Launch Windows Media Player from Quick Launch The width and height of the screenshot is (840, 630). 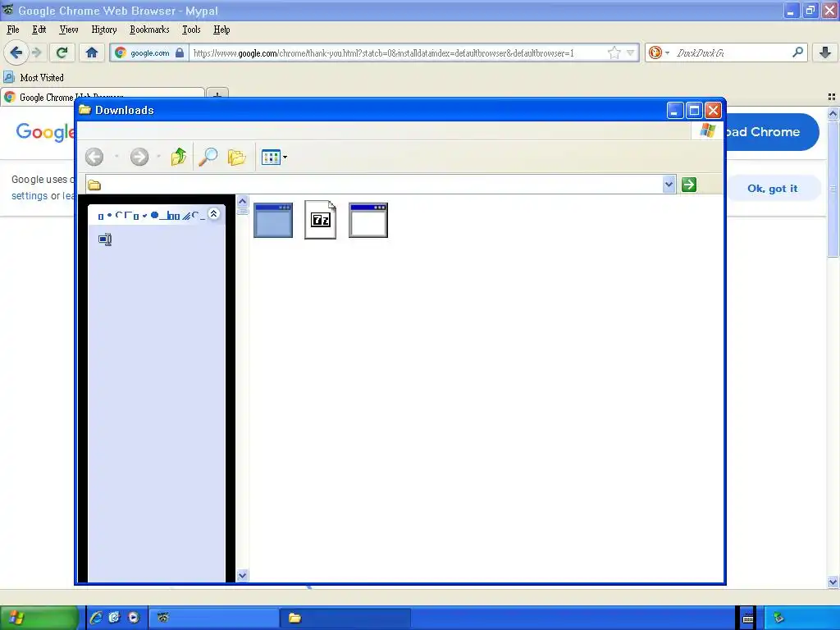click(134, 618)
